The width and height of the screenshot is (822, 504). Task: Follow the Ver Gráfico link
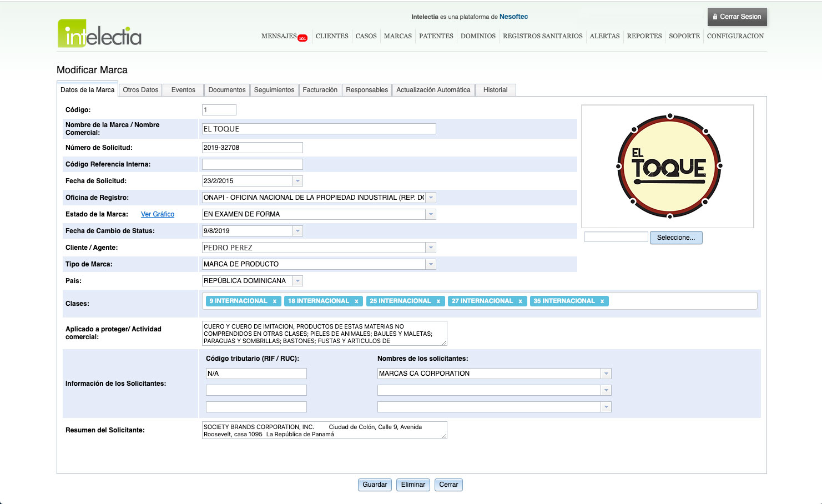click(158, 214)
